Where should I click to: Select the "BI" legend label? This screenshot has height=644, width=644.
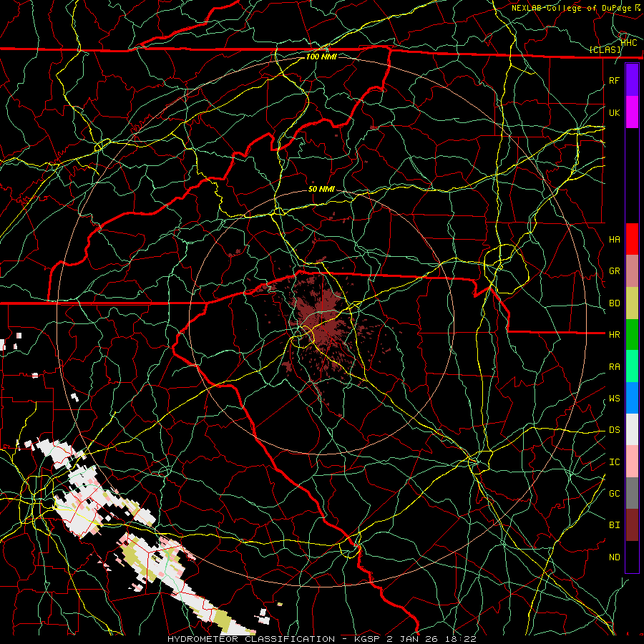click(x=614, y=525)
